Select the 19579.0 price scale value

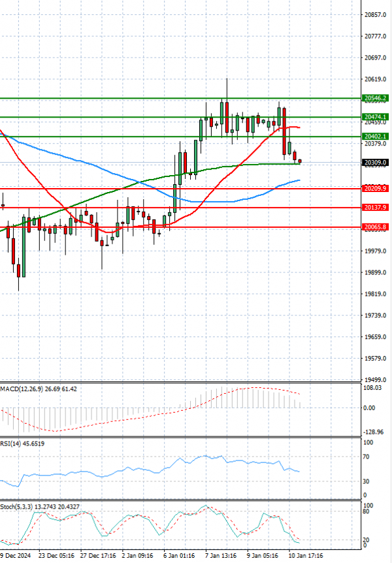click(375, 359)
